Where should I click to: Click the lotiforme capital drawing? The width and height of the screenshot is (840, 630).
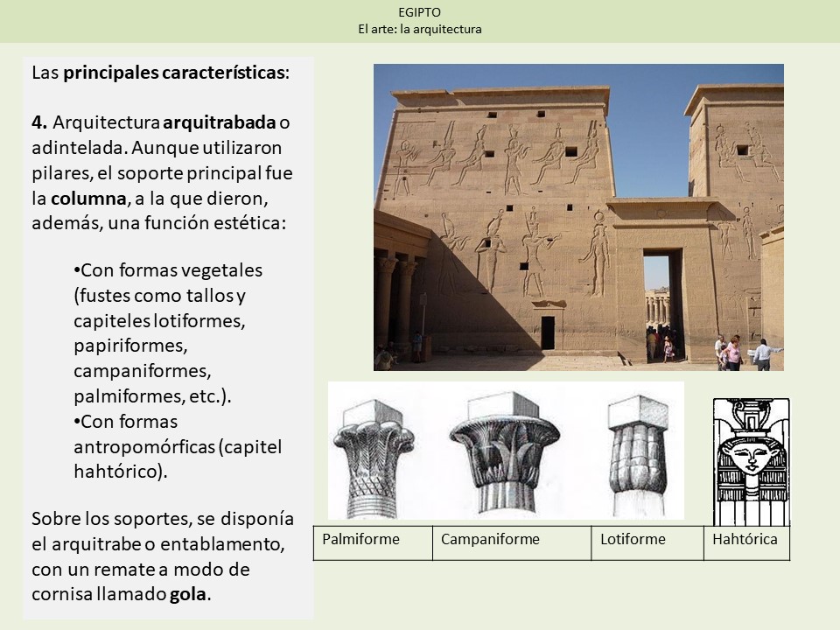pyautogui.click(x=638, y=456)
